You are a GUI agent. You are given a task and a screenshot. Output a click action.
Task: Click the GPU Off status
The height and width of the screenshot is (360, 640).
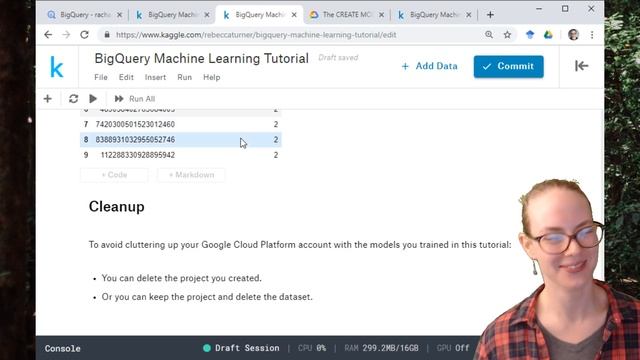pyautogui.click(x=453, y=348)
